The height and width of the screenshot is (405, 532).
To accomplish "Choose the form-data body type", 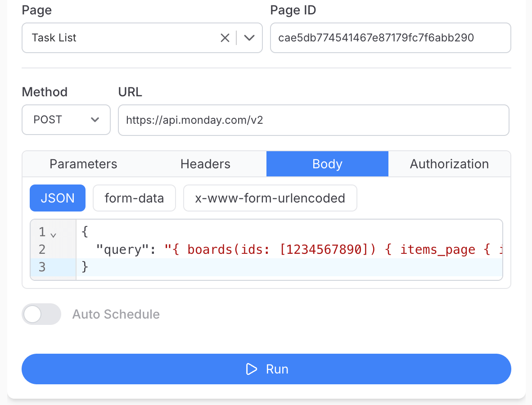I will [135, 198].
